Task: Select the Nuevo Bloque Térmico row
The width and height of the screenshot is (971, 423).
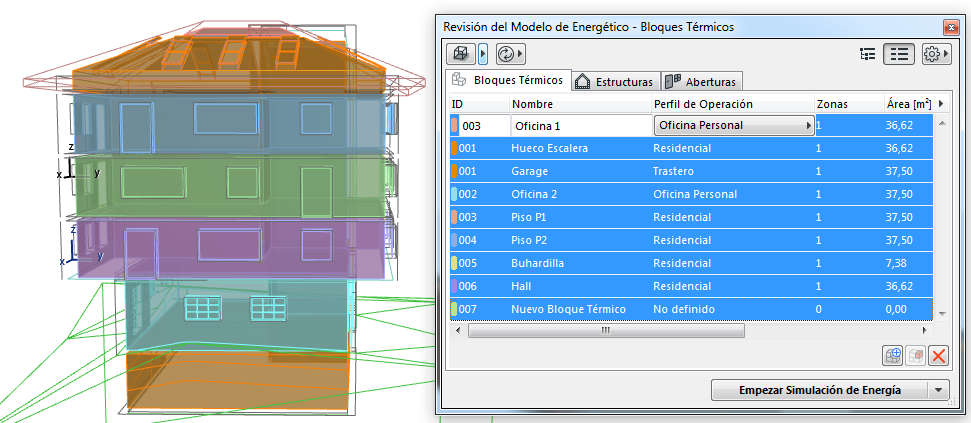Action: [691, 309]
